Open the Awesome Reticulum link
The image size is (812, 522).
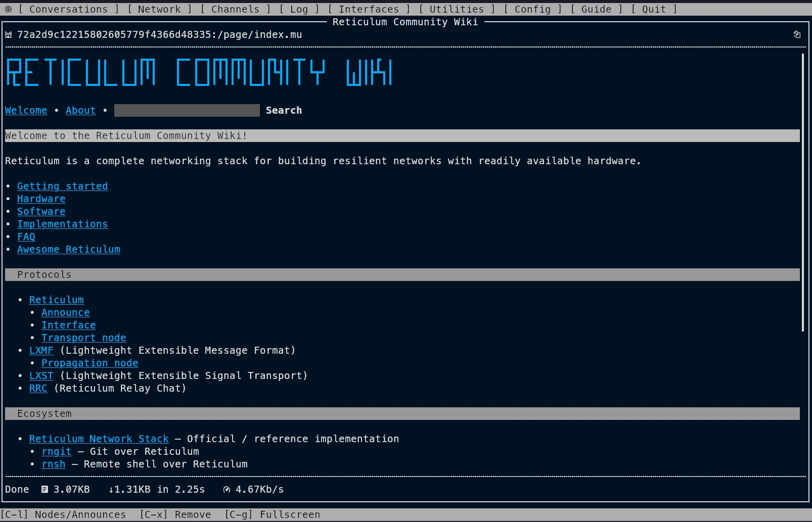pos(69,249)
